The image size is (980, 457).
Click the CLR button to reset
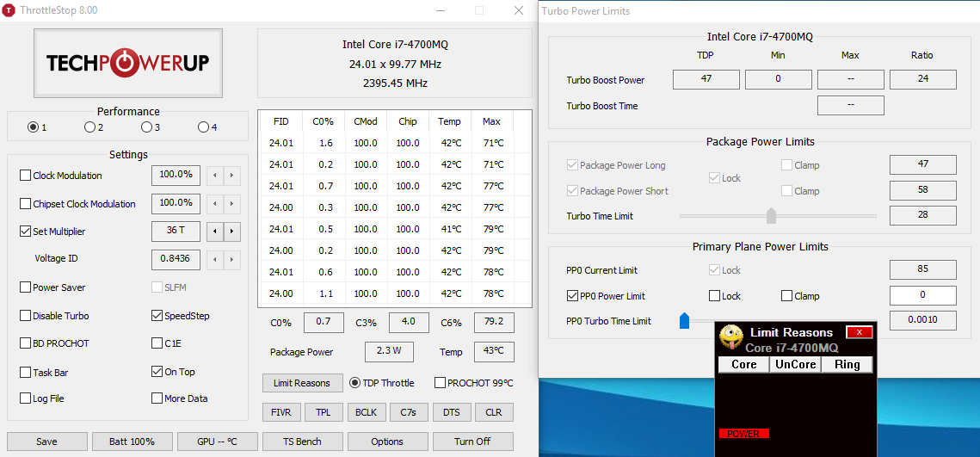click(x=495, y=412)
